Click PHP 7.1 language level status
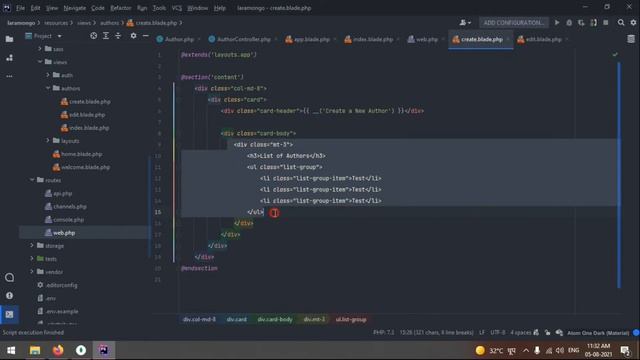 tap(384, 333)
